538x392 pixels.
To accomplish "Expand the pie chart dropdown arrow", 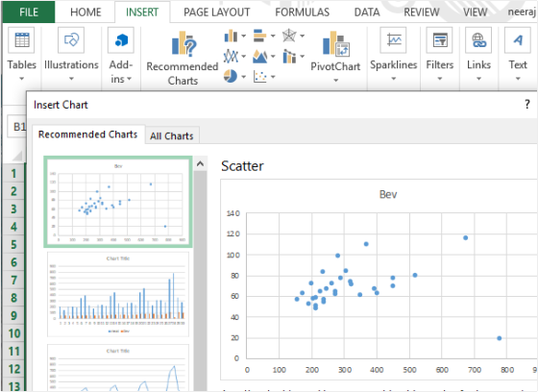I will click(244, 77).
